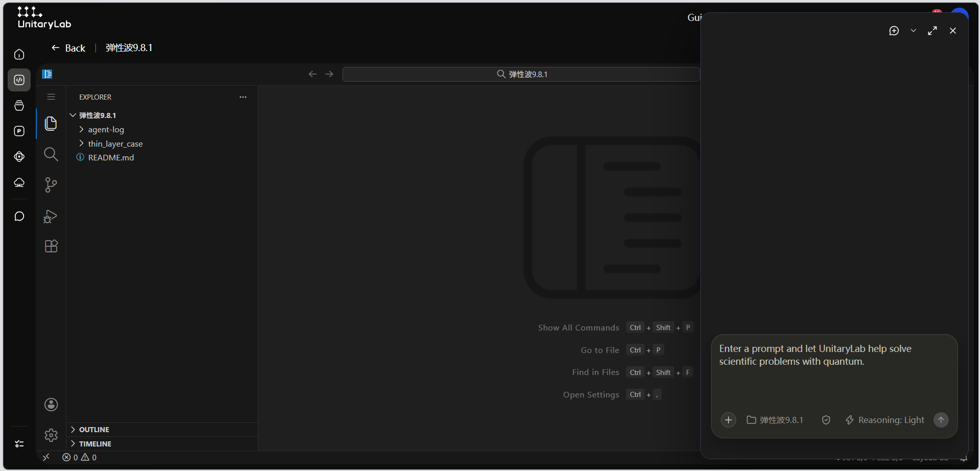Screen dimensions: 980x471
Task: Open the task list icon at sidebar bottom
Action: click(x=19, y=444)
